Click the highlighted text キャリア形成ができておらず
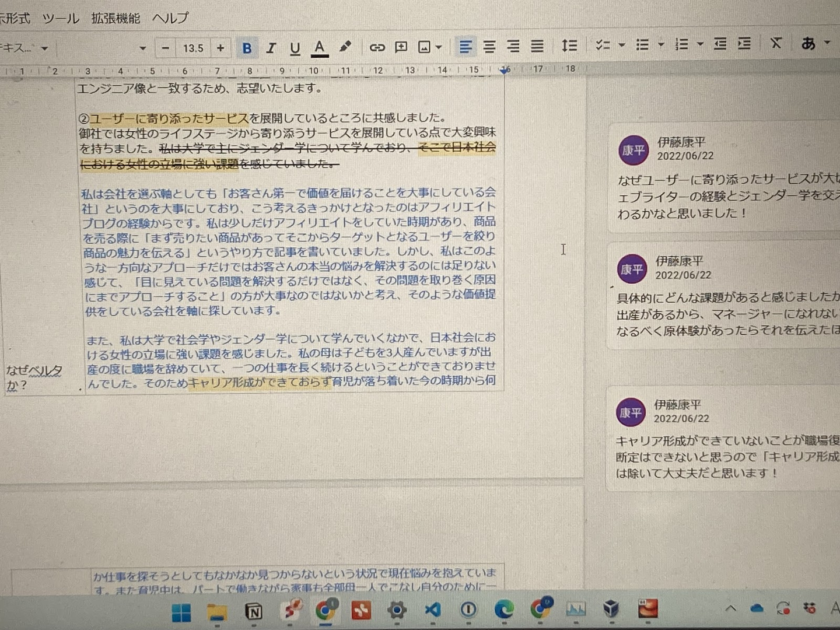The image size is (840, 630). (x=260, y=383)
